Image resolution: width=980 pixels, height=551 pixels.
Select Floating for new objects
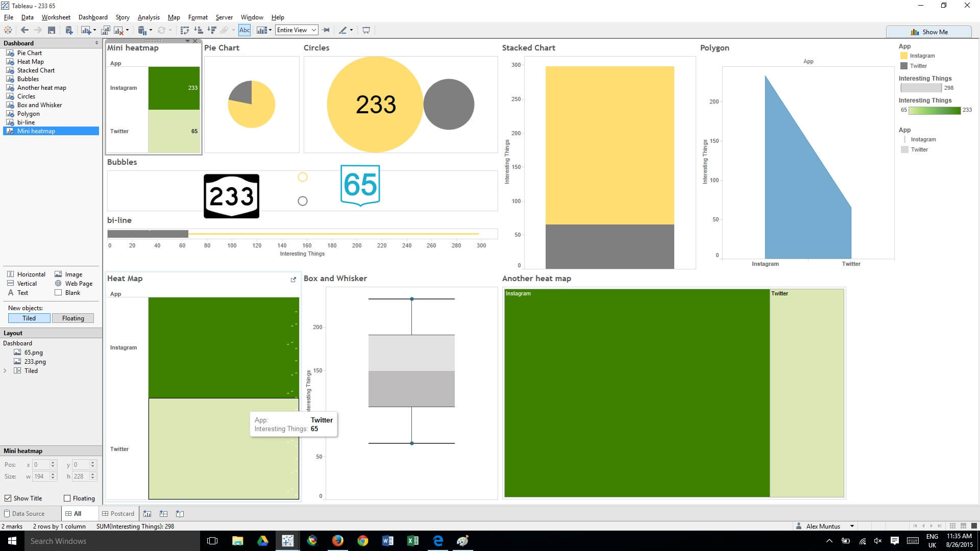pos(73,318)
